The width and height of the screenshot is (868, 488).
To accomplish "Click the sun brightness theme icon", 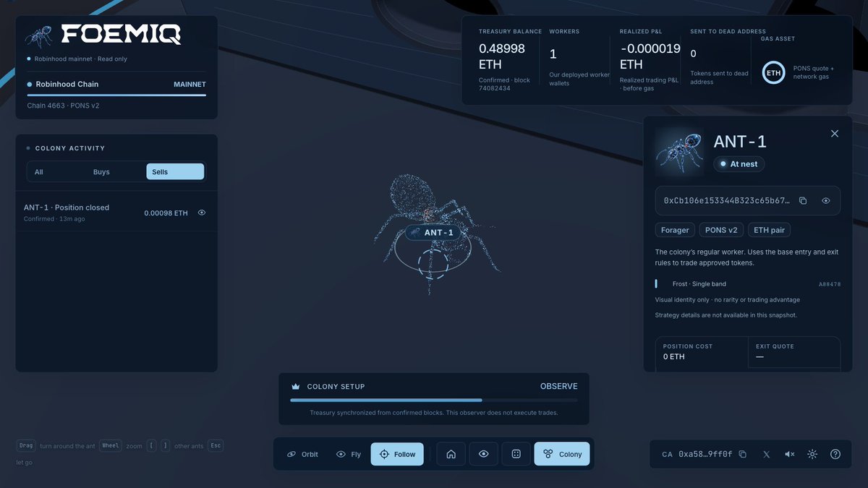I will click(812, 454).
